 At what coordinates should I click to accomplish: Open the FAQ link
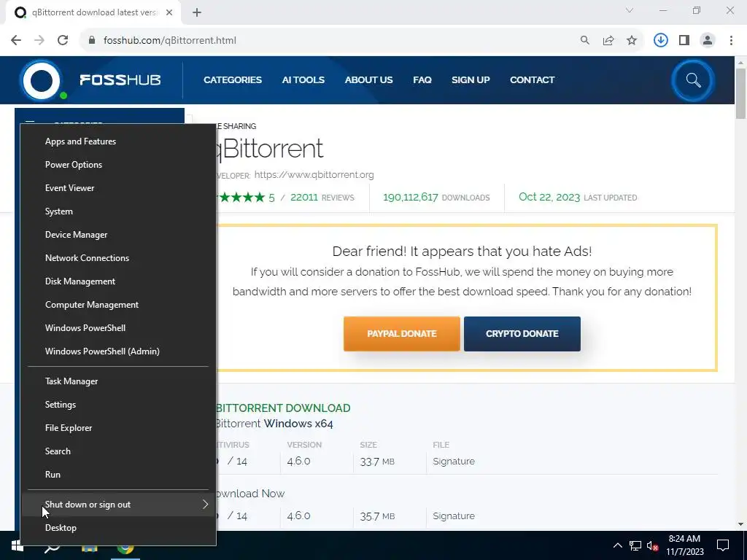422,80
